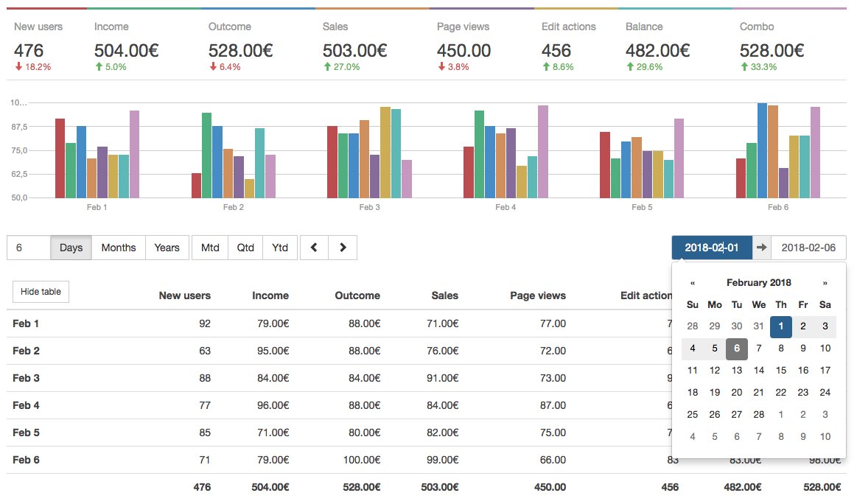This screenshot has height=504, width=857.
Task: Select the Edit actions metric card
Action: (576, 42)
